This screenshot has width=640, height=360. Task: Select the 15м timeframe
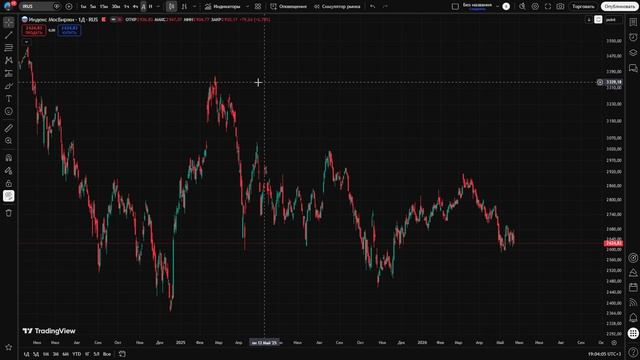point(104,7)
